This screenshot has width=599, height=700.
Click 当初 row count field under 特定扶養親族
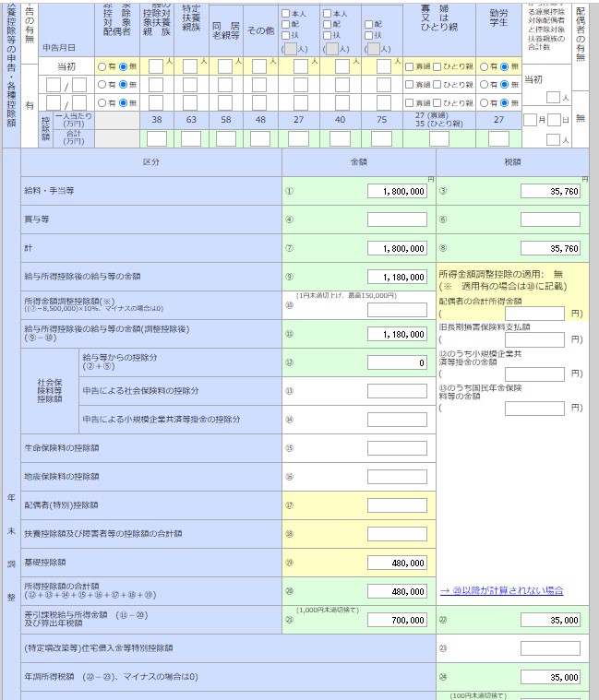click(x=190, y=66)
